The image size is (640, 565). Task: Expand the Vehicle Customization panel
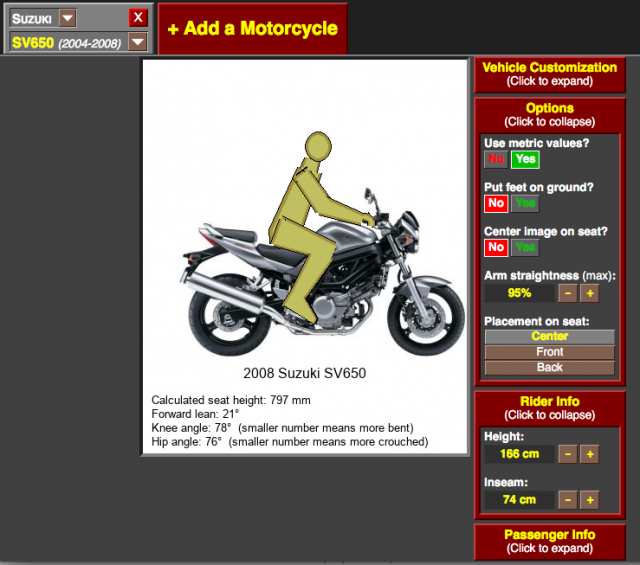coord(549,73)
